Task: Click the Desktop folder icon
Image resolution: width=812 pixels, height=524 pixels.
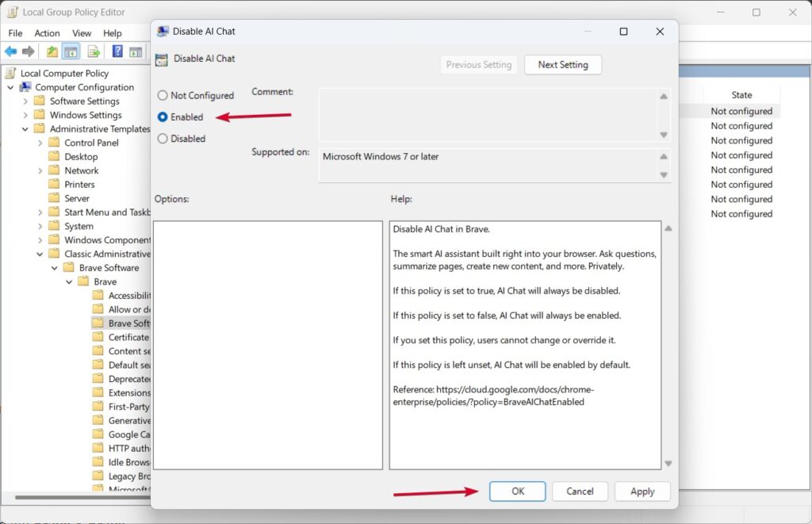Action: (54, 156)
